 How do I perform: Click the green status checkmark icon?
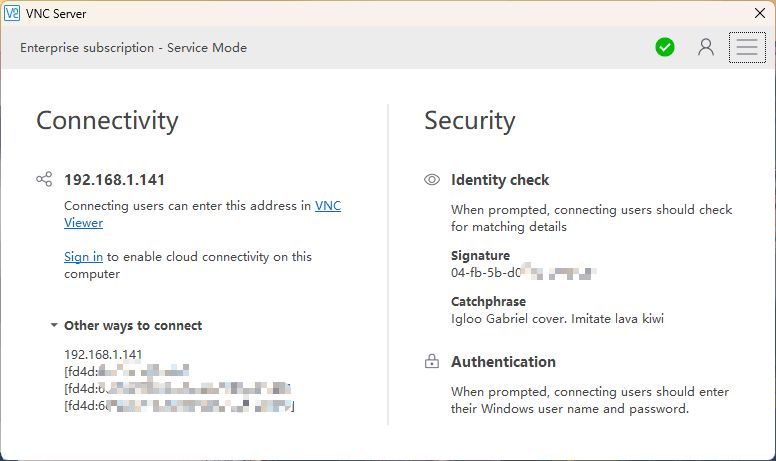coord(665,47)
